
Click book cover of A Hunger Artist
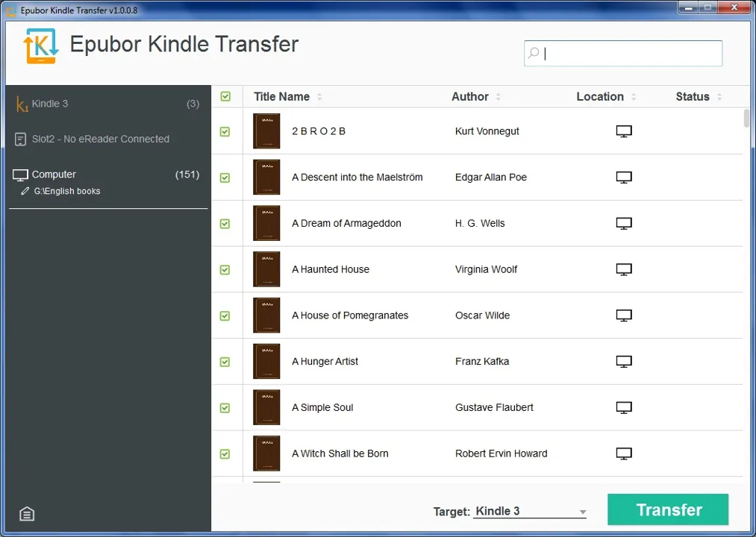click(266, 362)
